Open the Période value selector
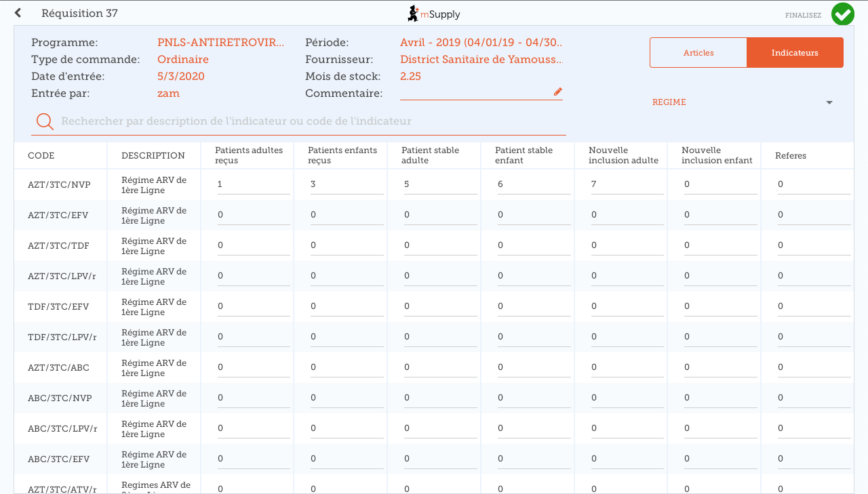This screenshot has width=868, height=494. tap(481, 43)
